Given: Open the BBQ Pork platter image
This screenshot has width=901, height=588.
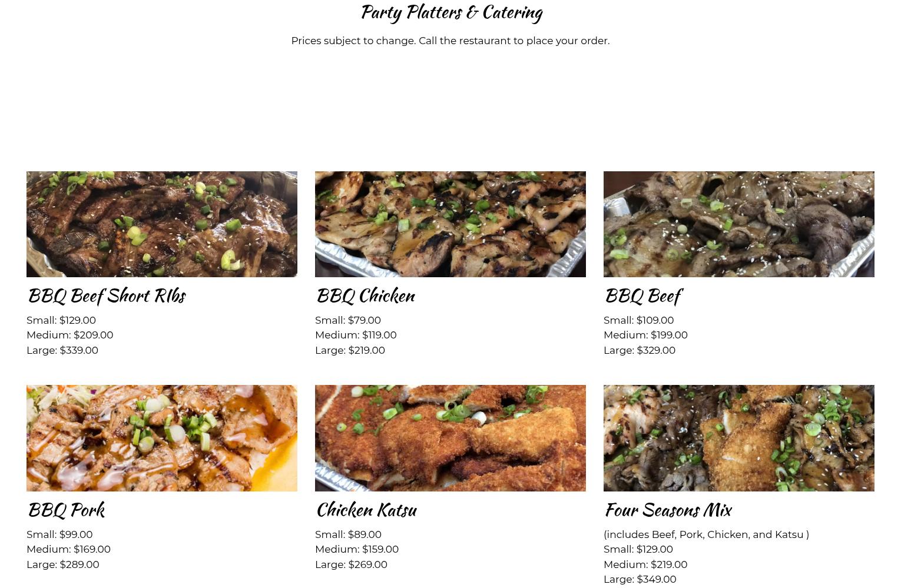Looking at the screenshot, I should (162, 438).
